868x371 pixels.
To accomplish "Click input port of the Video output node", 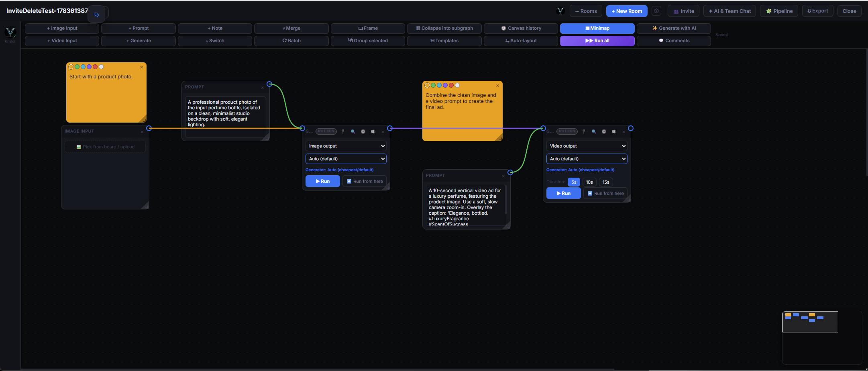I will coord(543,128).
